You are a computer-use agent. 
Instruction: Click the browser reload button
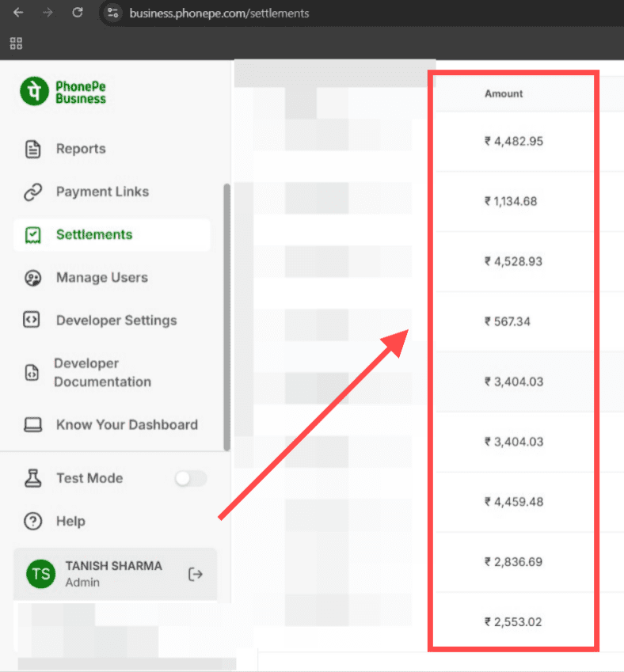pos(77,13)
